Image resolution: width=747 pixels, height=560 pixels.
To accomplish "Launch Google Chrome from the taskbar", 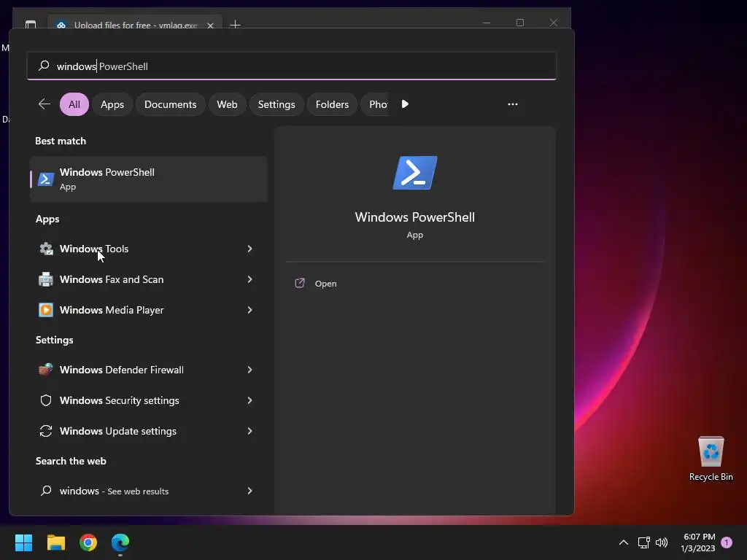I will (88, 542).
